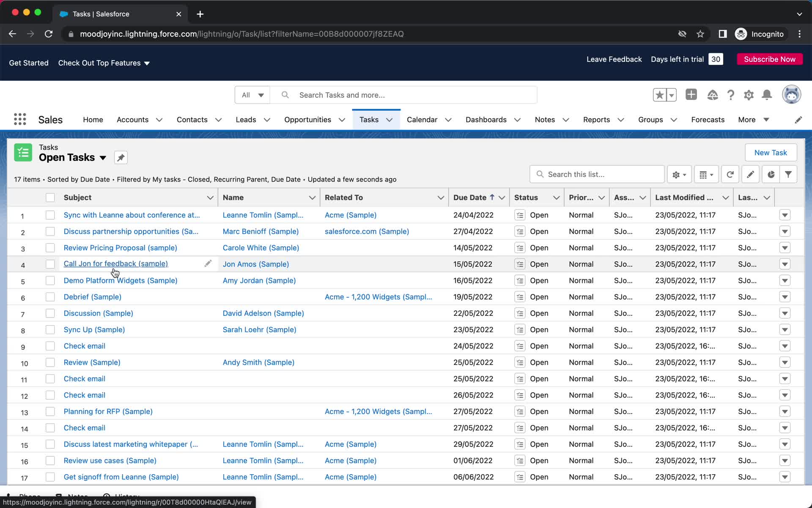Open the Notifications bell icon
The width and height of the screenshot is (812, 508).
click(767, 95)
